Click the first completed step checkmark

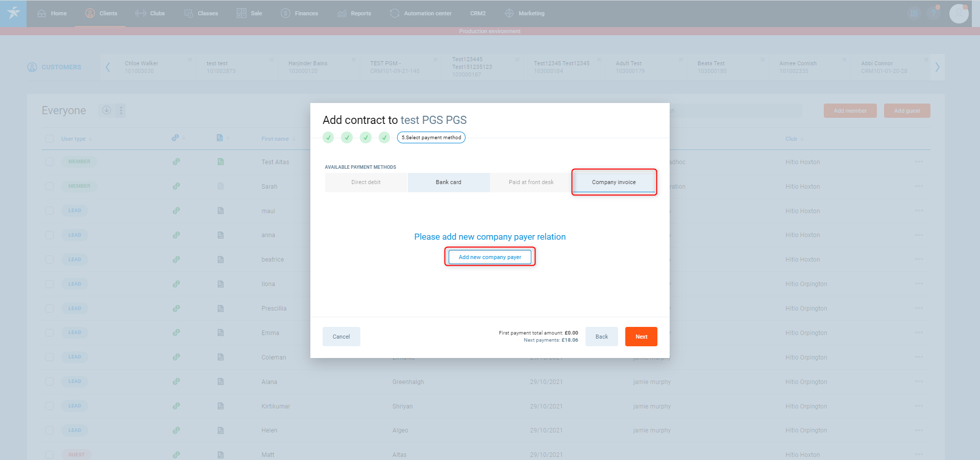coord(328,138)
